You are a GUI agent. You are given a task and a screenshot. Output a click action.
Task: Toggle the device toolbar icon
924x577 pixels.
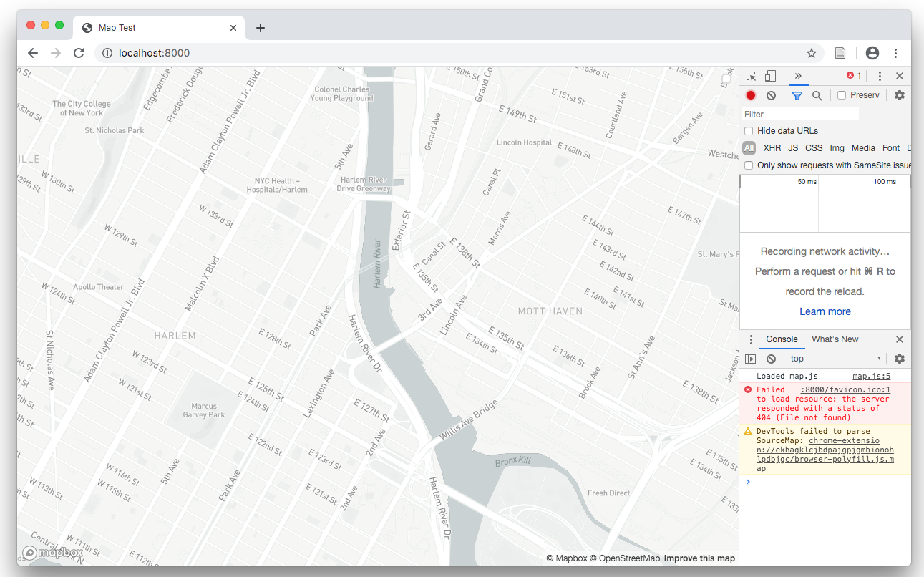(770, 76)
